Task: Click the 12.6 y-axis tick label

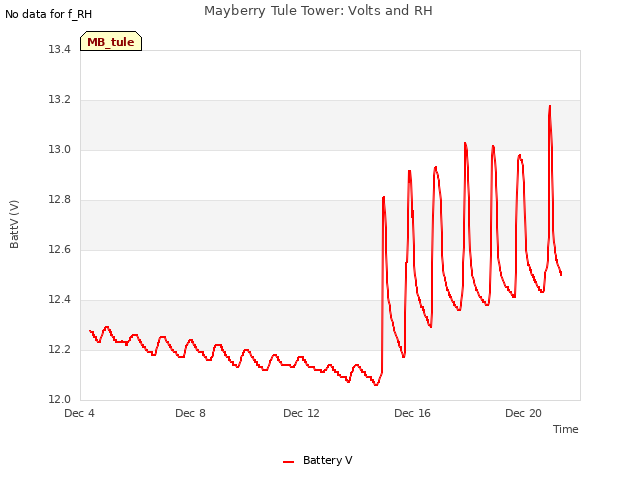Action: coord(60,249)
